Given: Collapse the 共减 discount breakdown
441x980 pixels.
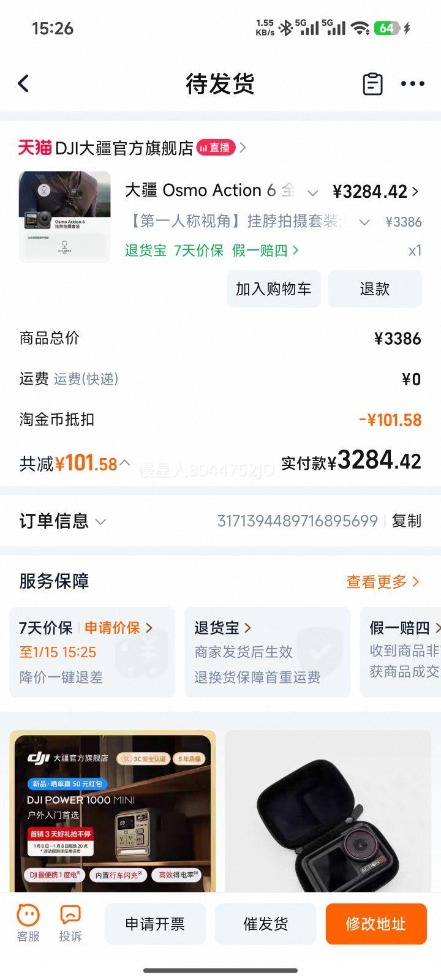Looking at the screenshot, I should tap(124, 462).
